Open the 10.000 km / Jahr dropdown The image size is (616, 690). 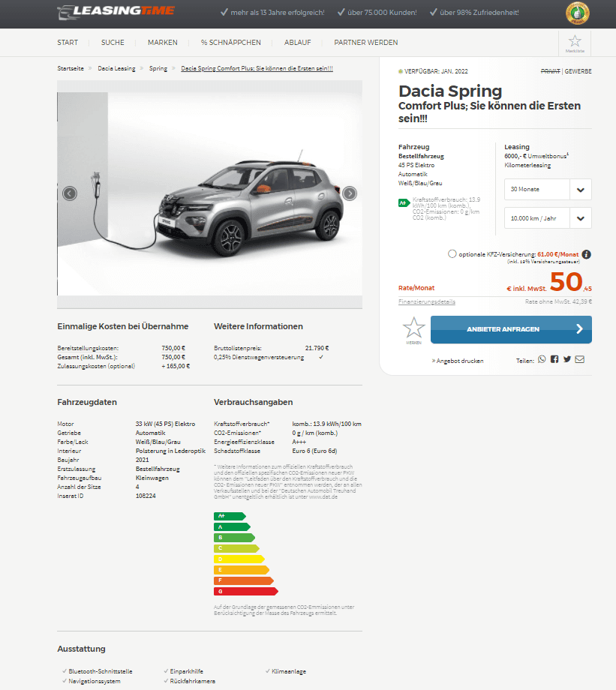[x=548, y=218]
